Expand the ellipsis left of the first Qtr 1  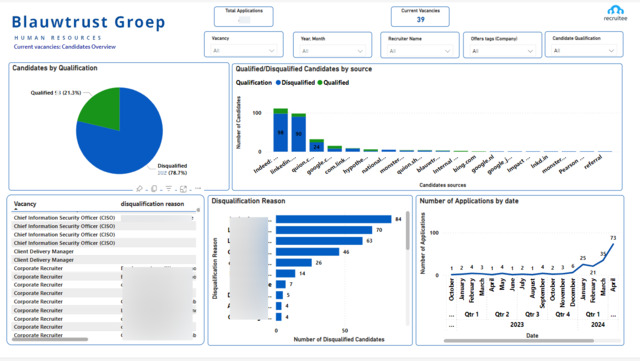pos(451,315)
